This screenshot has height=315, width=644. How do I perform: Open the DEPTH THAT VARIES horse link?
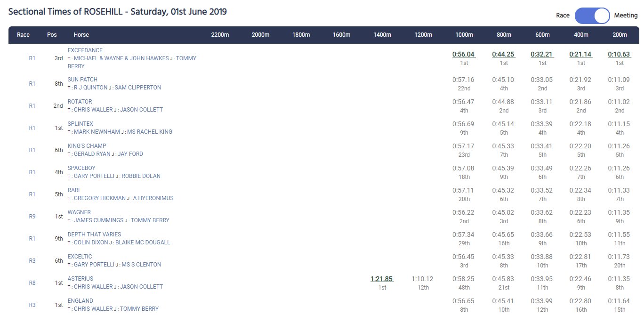point(94,234)
